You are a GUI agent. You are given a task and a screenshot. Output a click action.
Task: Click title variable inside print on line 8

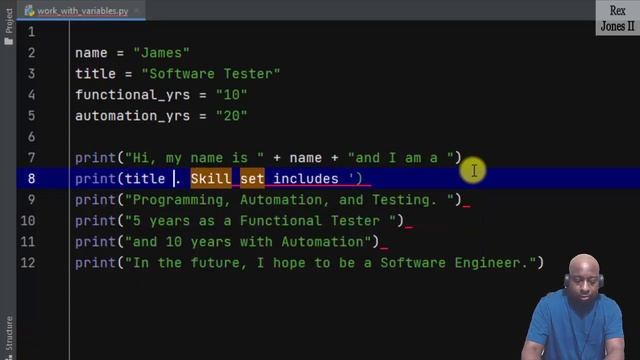pos(145,179)
